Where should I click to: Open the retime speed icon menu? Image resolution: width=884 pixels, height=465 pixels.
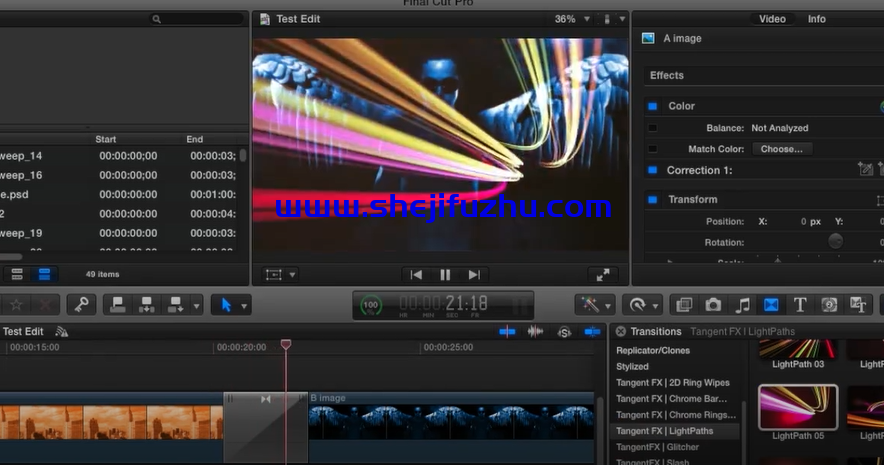click(x=637, y=305)
